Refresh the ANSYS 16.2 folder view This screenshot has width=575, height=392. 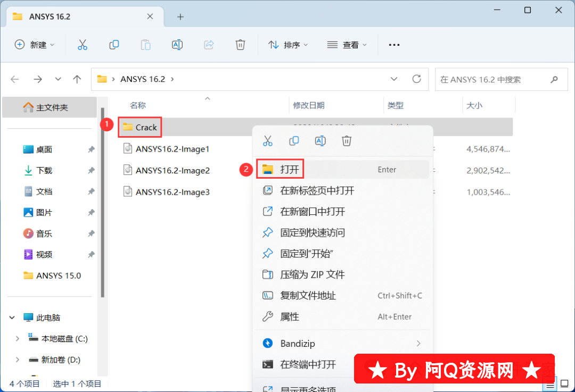416,79
